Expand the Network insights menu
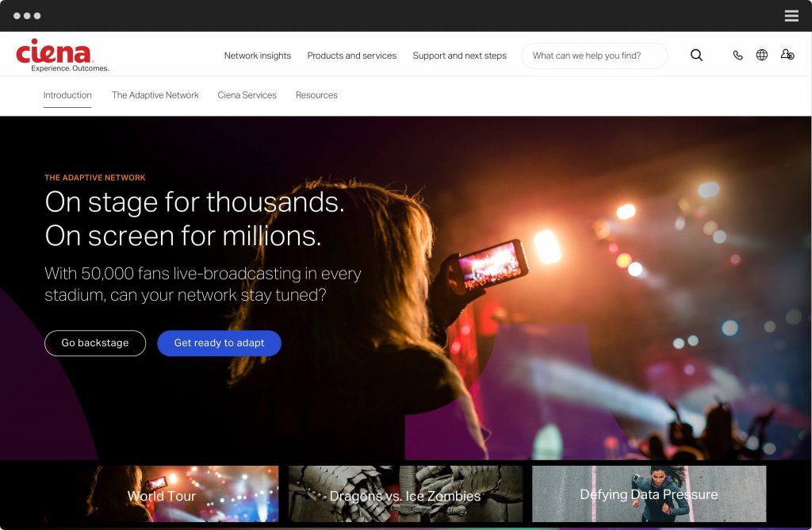Image resolution: width=812 pixels, height=530 pixels. (257, 56)
